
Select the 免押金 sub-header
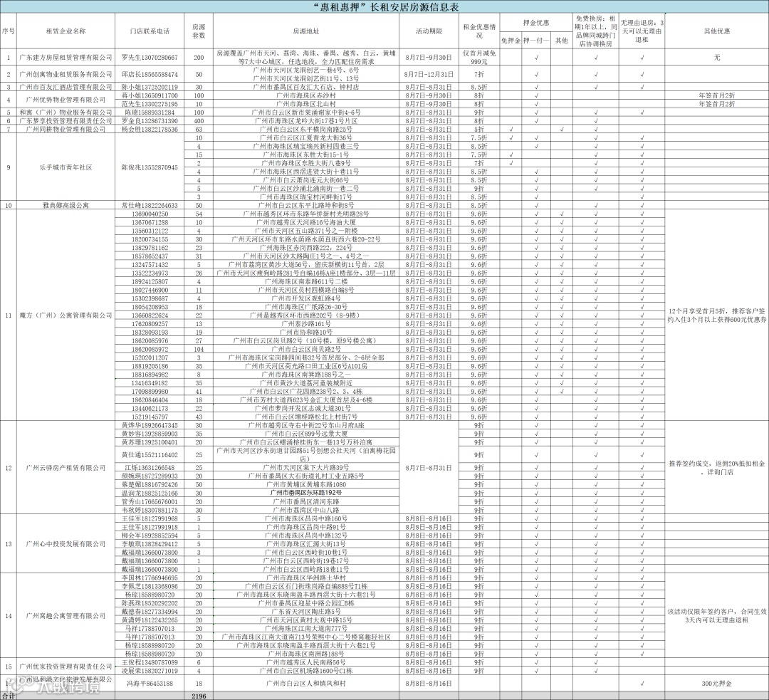(x=511, y=40)
